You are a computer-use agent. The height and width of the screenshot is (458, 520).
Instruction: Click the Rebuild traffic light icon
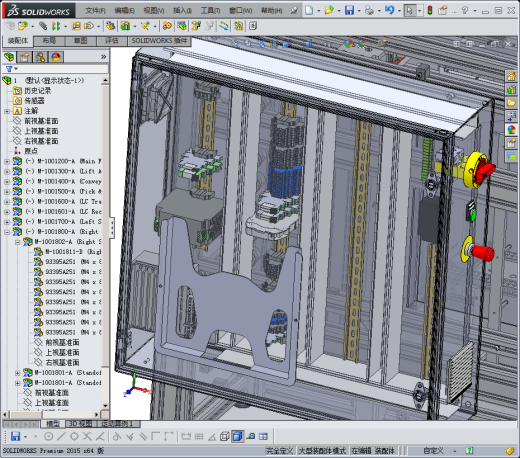[x=430, y=11]
